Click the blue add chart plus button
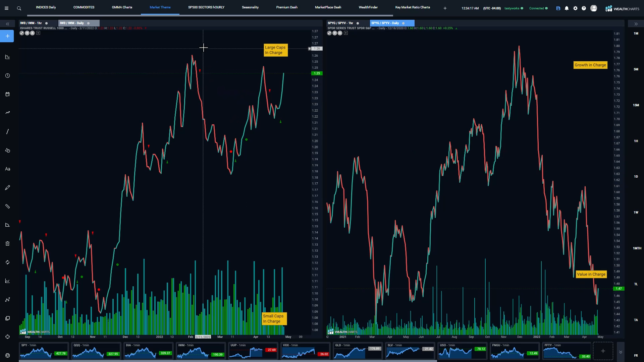644x362 pixels. click(7, 36)
